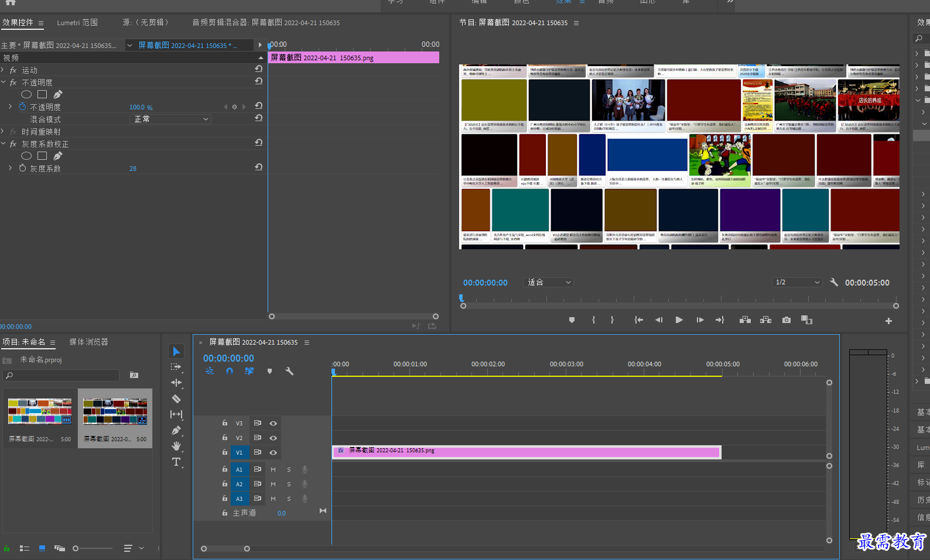Toggle 灰度系数 animation stopwatch
This screenshot has height=560, width=930.
(23, 168)
